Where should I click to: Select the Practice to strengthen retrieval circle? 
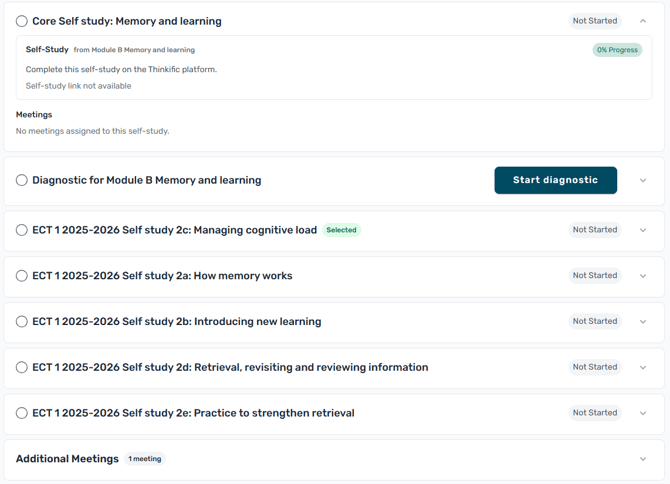coord(22,413)
